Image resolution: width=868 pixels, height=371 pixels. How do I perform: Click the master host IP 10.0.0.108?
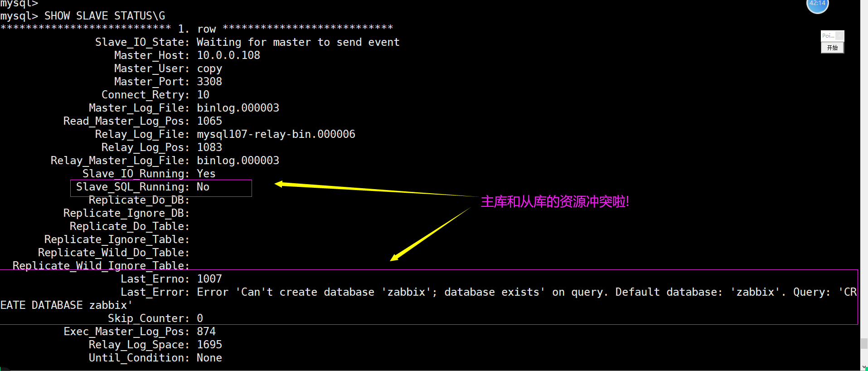pyautogui.click(x=228, y=55)
